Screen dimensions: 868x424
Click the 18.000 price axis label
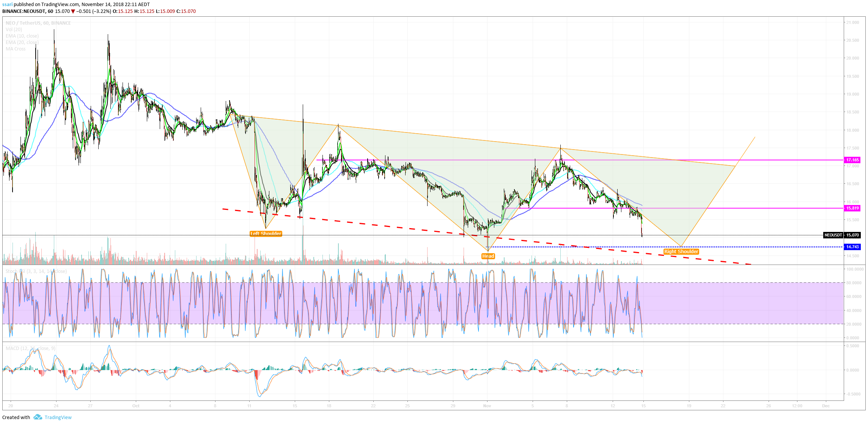click(852, 131)
